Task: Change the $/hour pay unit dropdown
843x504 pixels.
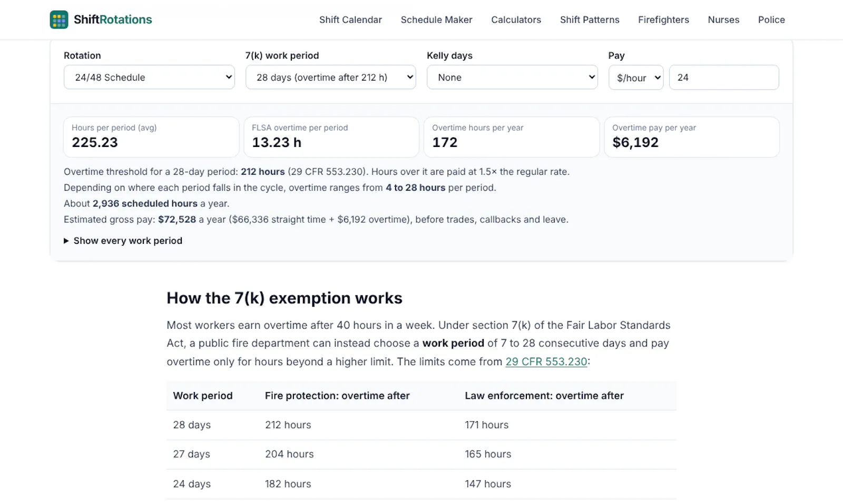Action: [x=636, y=77]
